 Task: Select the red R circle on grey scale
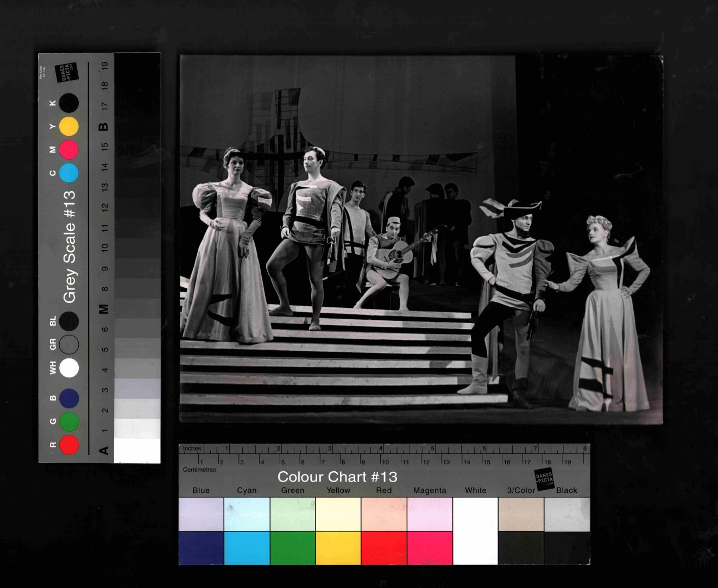click(69, 445)
